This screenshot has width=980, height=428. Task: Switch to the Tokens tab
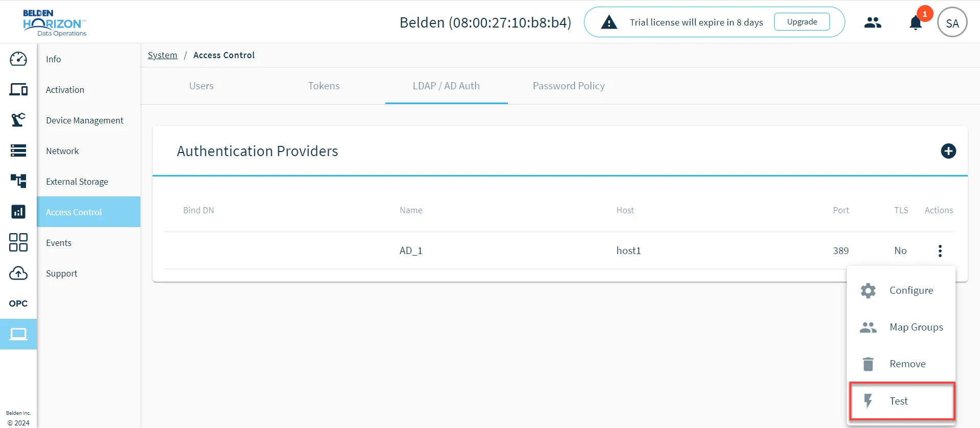pos(324,86)
